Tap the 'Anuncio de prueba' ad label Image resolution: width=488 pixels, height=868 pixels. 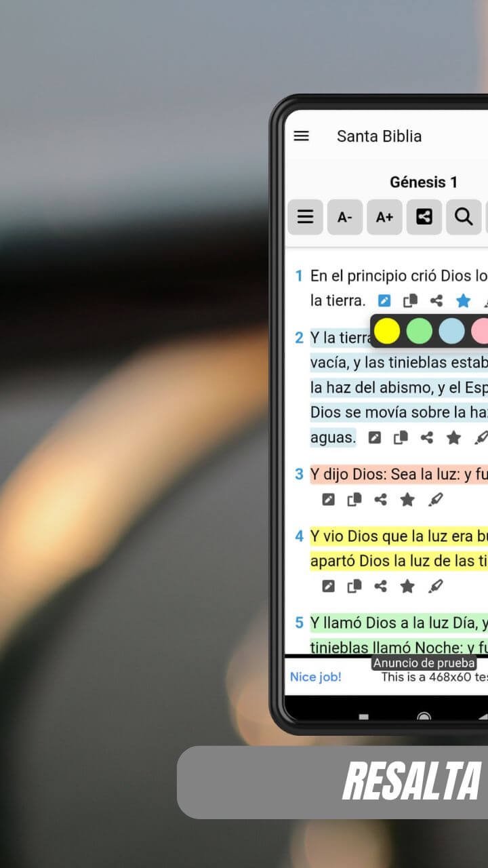click(x=424, y=663)
